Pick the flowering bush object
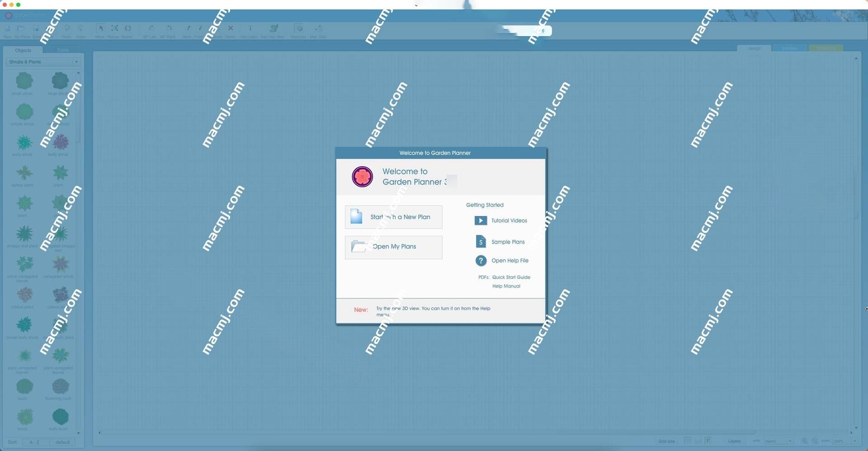 (60, 386)
